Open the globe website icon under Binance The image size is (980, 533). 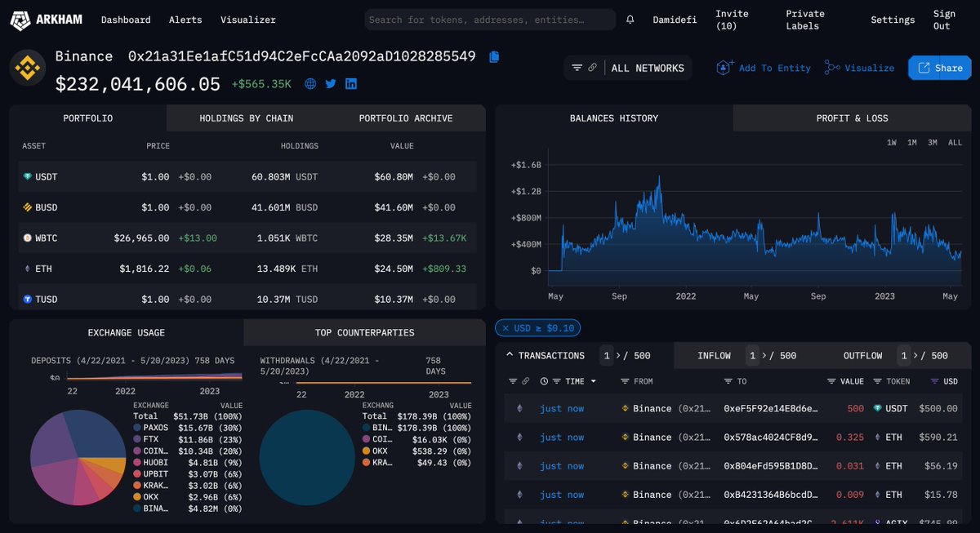(310, 83)
